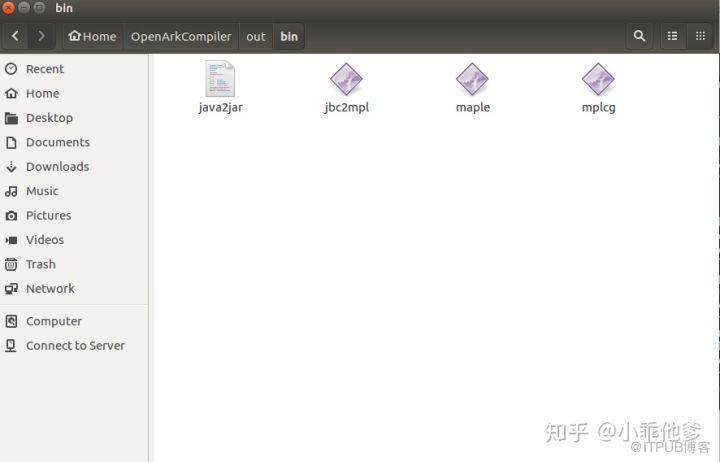Switch to grid view icon
This screenshot has height=462, width=720.
pyautogui.click(x=700, y=36)
